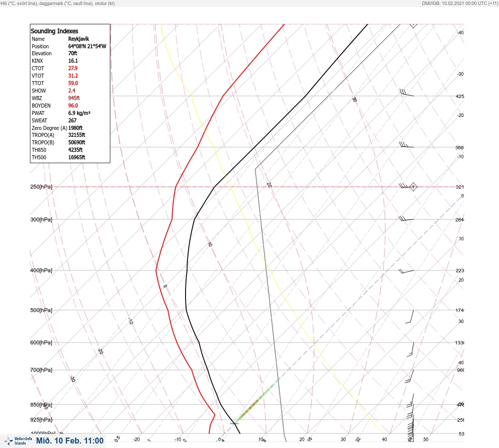Click the wind barb at 300 hPa
This screenshot has width=499, height=448.
406,219
